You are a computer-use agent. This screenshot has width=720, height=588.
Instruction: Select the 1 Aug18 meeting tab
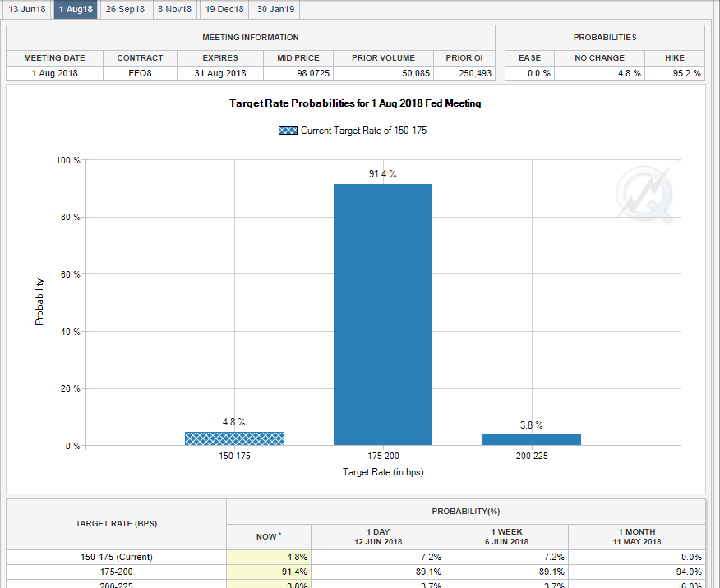[x=76, y=9]
